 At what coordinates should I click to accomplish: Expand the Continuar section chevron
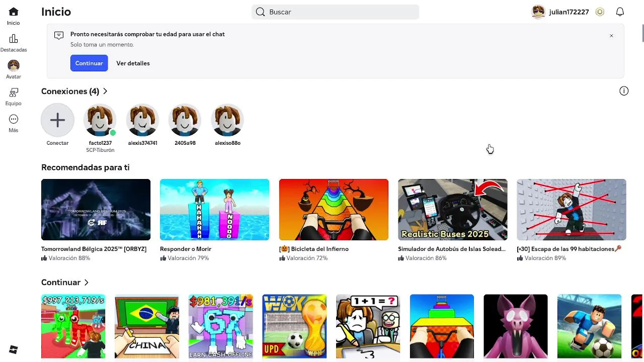(87, 283)
